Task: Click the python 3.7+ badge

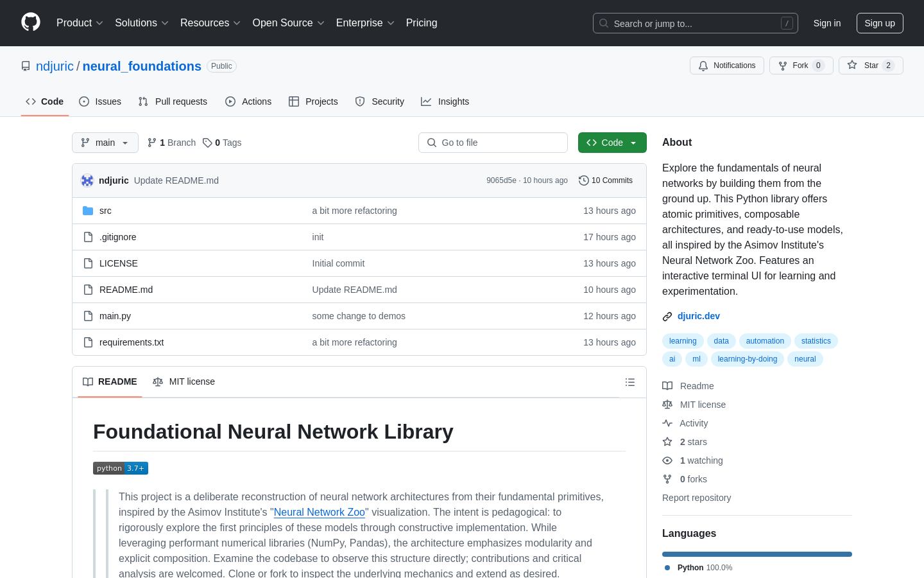Action: coord(121,468)
